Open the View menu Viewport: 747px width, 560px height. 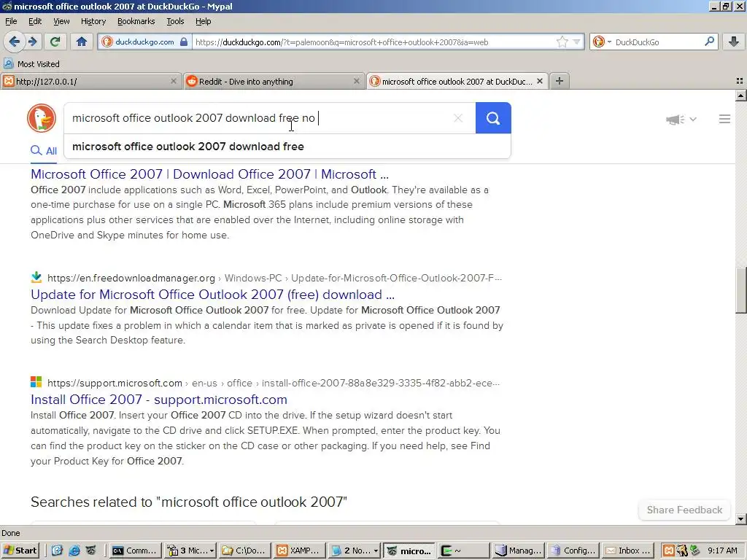click(x=61, y=21)
